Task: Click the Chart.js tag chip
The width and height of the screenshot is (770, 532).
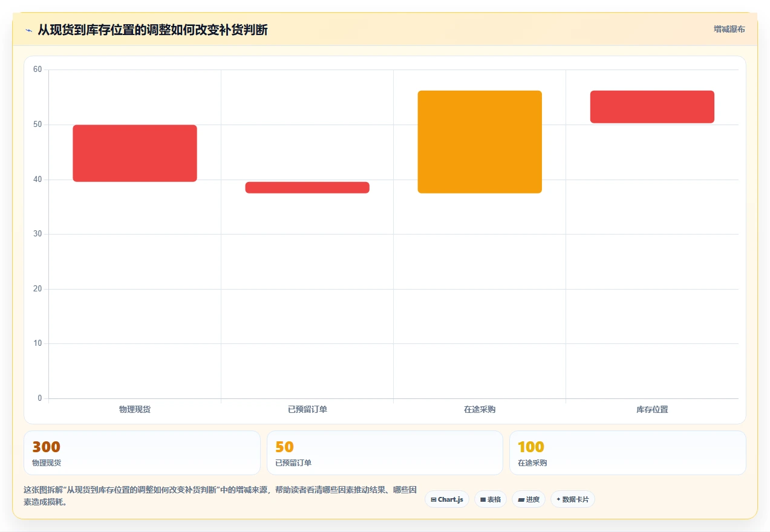Action: pos(447,499)
